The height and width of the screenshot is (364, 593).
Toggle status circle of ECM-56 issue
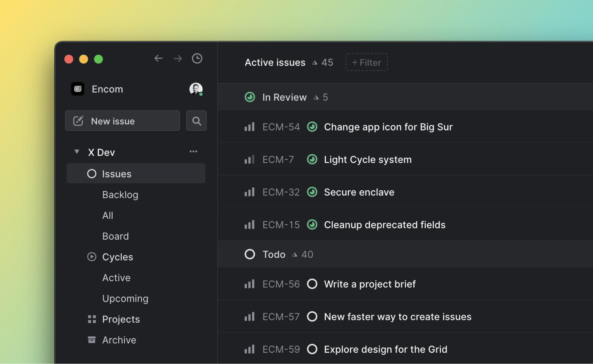(312, 284)
